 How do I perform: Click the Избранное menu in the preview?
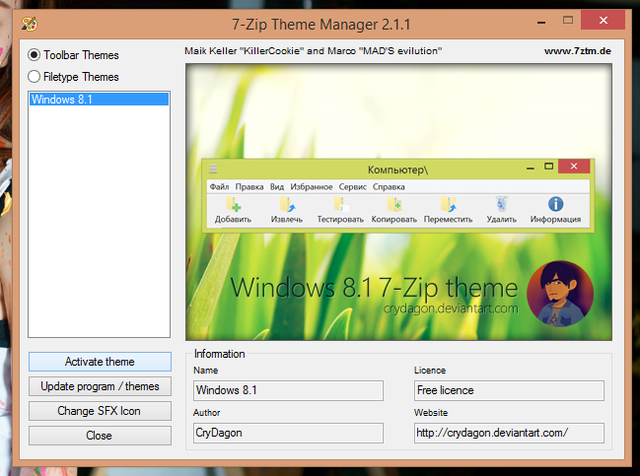click(311, 187)
